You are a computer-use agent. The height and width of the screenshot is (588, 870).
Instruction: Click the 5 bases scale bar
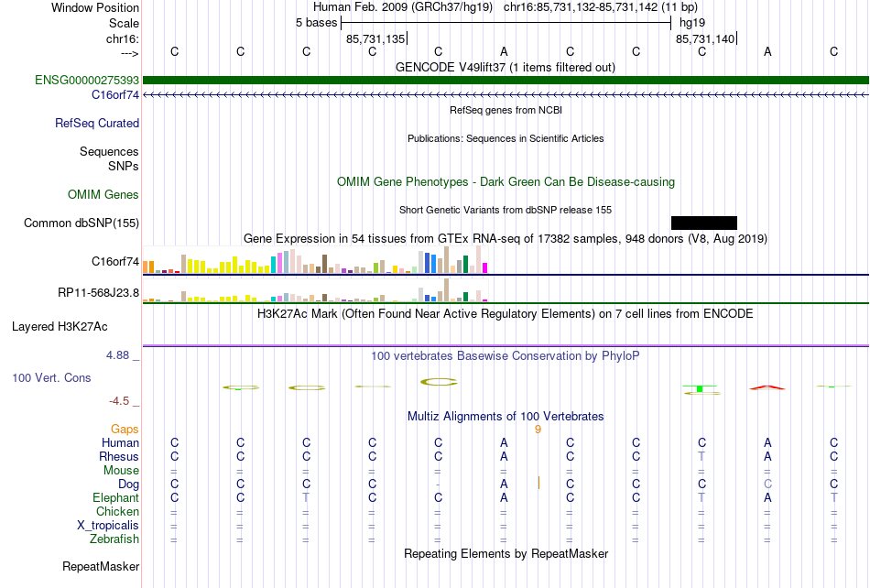tap(506, 23)
